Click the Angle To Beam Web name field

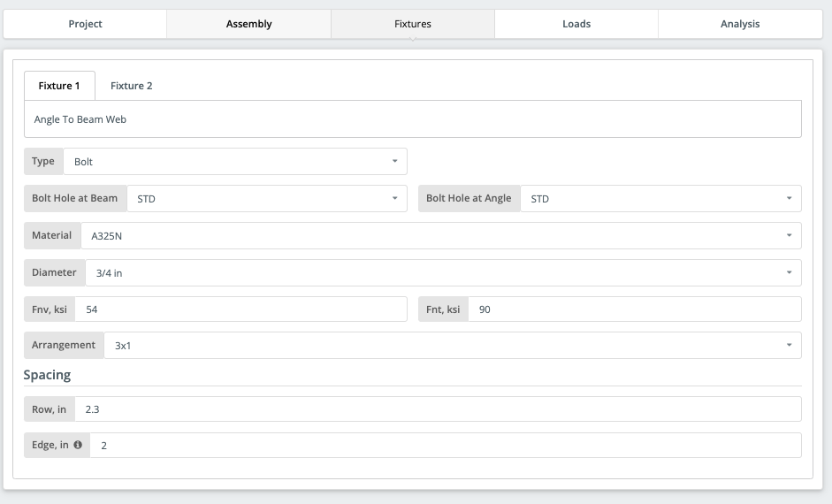click(x=413, y=119)
